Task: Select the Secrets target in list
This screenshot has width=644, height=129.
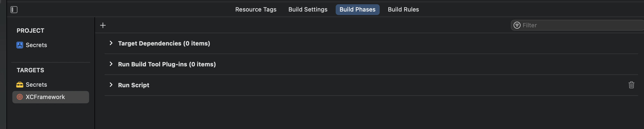Action: point(36,85)
